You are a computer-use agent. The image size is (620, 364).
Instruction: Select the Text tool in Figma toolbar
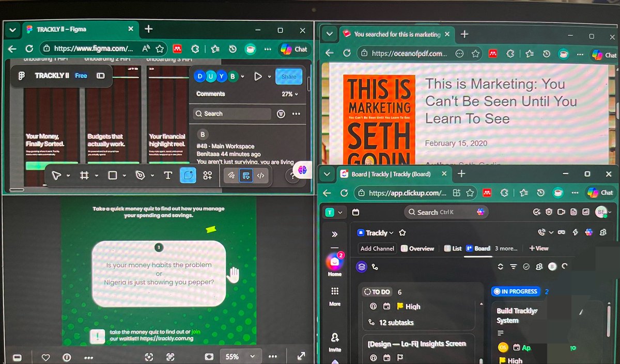tap(167, 176)
